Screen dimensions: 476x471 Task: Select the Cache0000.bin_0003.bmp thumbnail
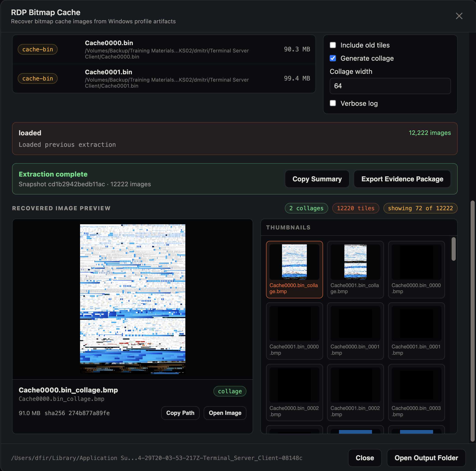pyautogui.click(x=416, y=393)
